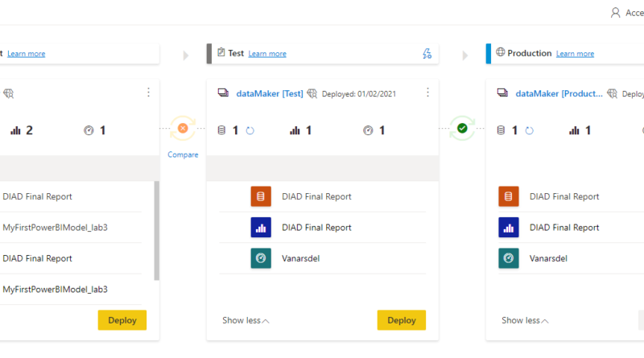644x358 pixels.
Task: Select the orange DIAD Final Report dataset icon in Test
Action: [x=261, y=196]
